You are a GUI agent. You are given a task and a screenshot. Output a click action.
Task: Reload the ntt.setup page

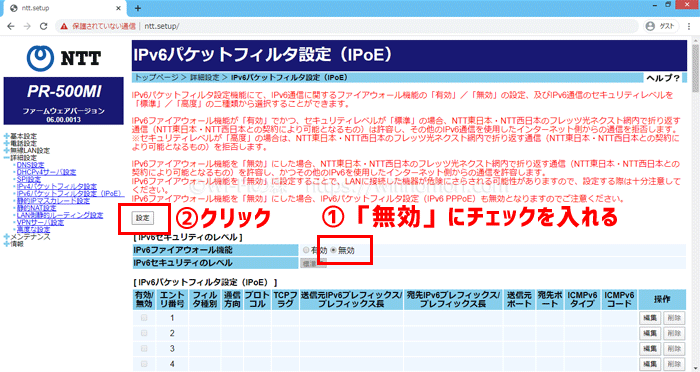point(43,26)
